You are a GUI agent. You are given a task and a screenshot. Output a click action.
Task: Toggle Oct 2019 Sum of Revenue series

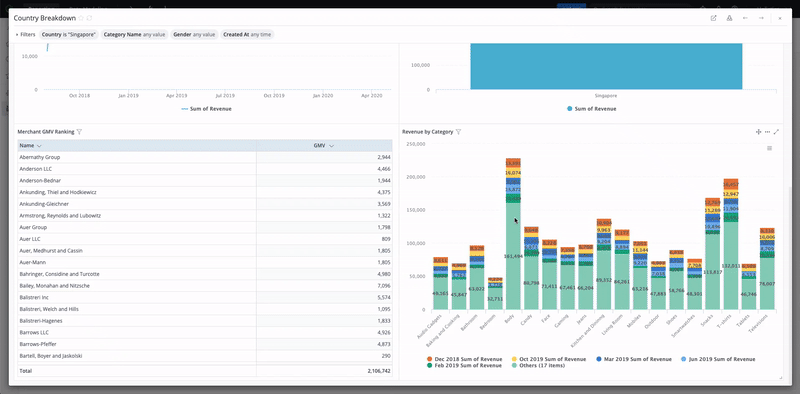(548, 359)
